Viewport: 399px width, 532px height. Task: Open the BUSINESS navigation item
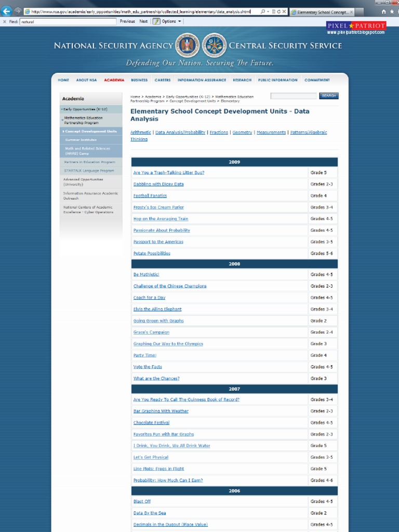139,80
